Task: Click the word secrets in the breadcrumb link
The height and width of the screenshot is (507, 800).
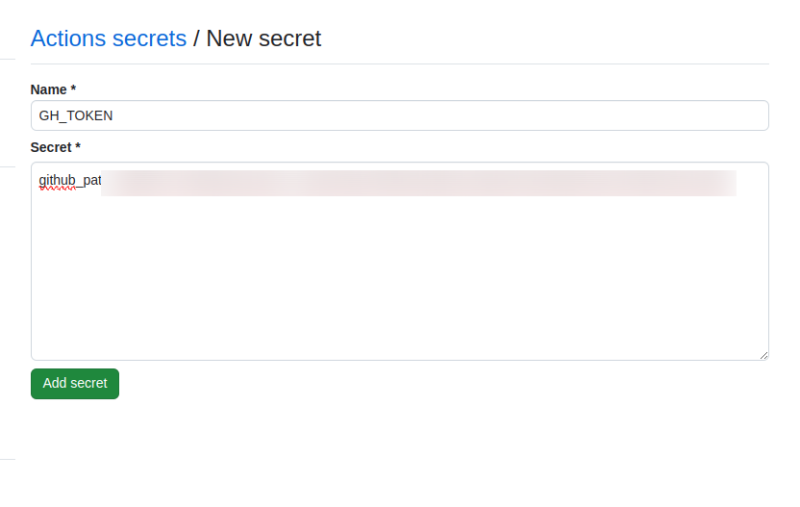Action: point(150,39)
